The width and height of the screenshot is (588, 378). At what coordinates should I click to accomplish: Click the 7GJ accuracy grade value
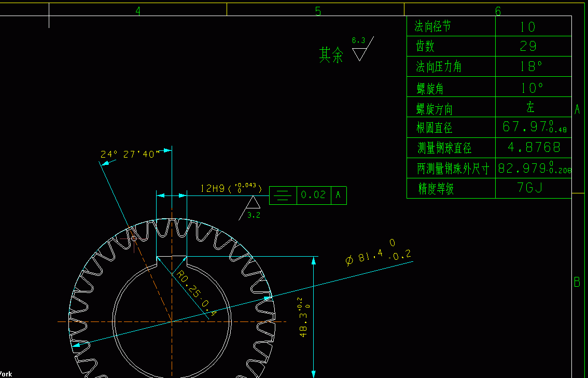530,187
